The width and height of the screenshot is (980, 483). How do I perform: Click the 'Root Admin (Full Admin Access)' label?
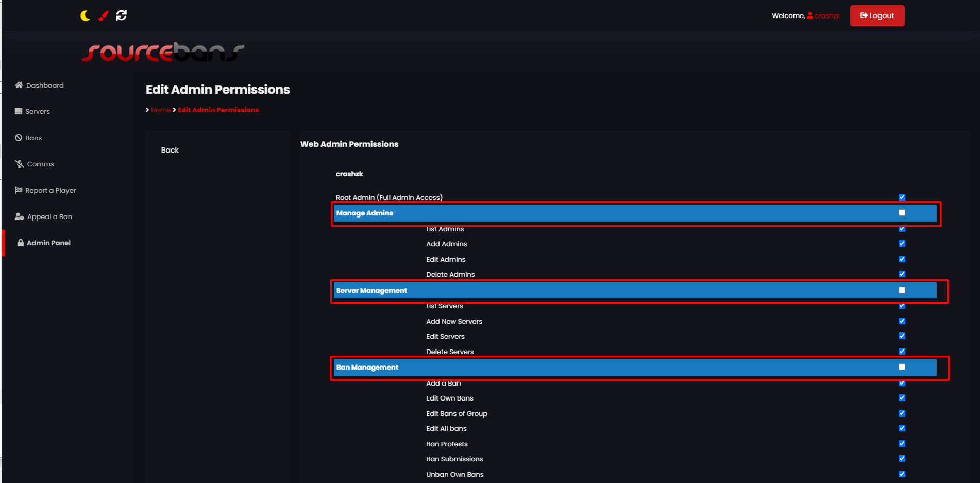389,197
